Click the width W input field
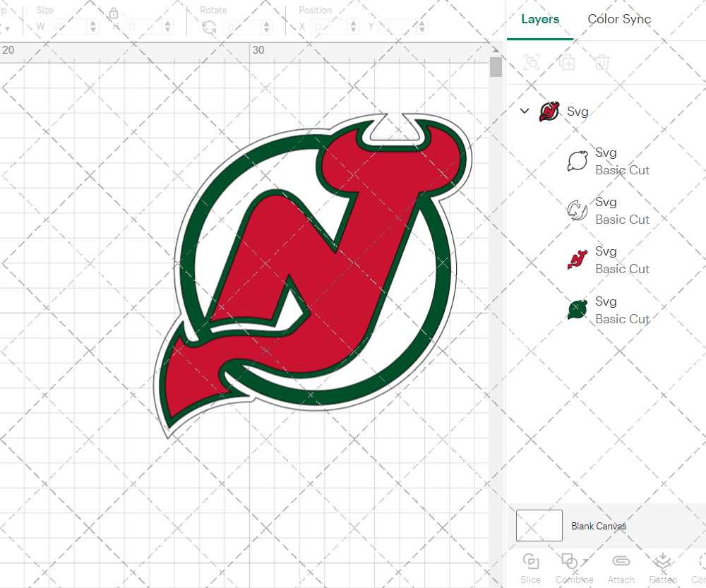 [68, 27]
